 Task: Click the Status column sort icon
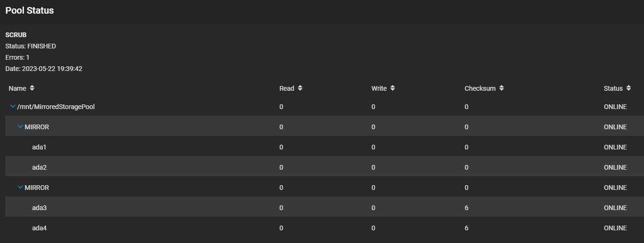[628, 88]
